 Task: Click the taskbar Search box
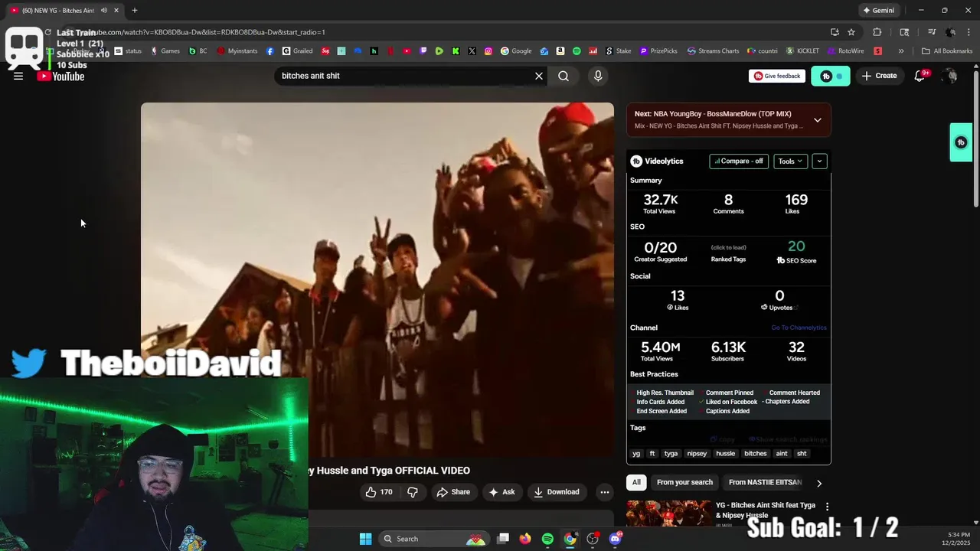tap(433, 539)
